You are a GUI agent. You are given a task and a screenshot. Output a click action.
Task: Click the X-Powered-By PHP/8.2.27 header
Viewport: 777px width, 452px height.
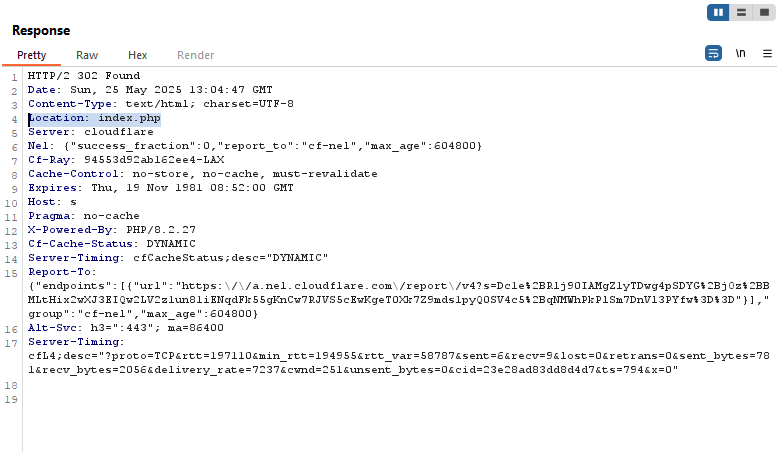[111, 230]
